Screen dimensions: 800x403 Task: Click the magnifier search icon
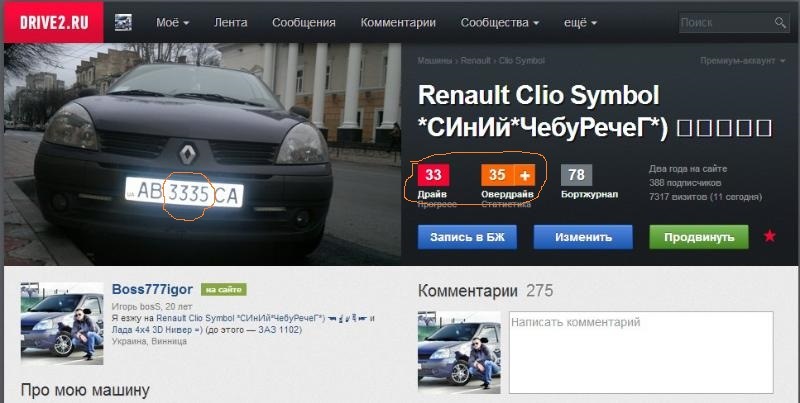click(780, 22)
